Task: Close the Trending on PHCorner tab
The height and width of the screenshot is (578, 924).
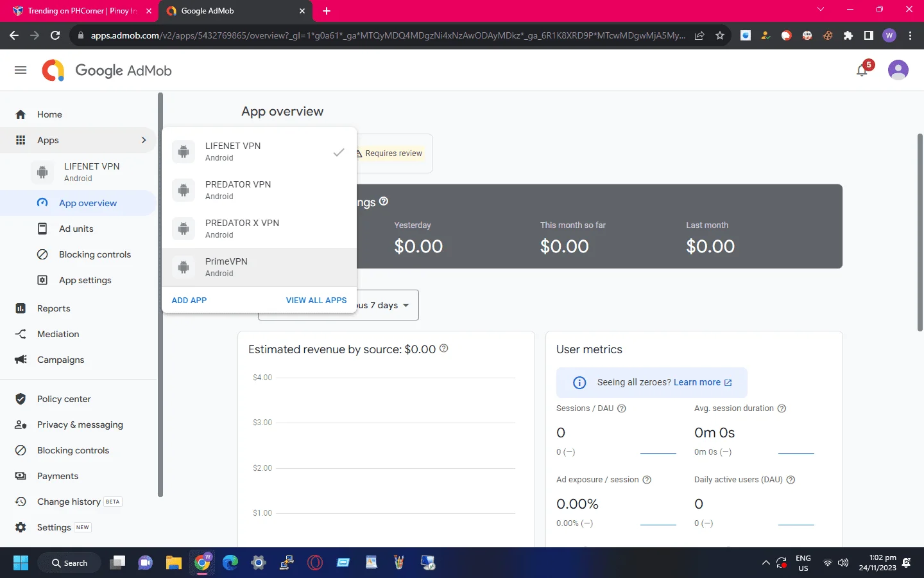Action: [x=149, y=11]
